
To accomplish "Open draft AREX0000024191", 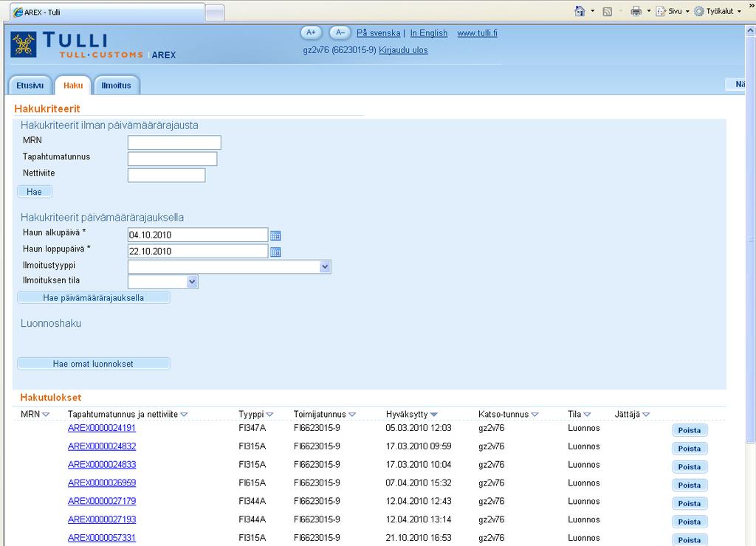I will [x=102, y=428].
